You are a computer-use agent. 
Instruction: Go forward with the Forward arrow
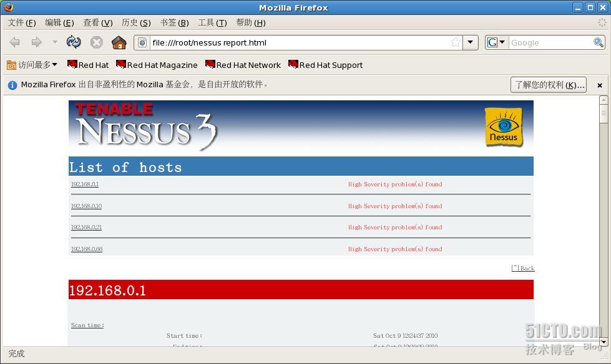37,42
